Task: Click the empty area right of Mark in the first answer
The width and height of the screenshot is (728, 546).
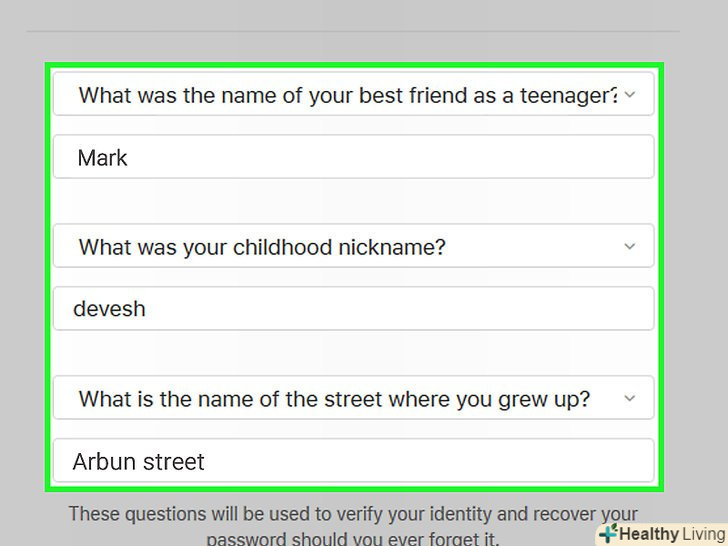Action: point(400,158)
